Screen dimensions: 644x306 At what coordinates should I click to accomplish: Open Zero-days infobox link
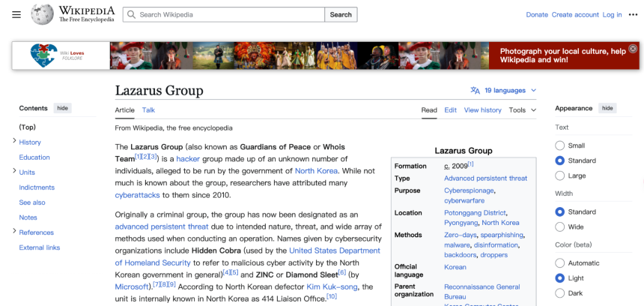pyautogui.click(x=461, y=235)
